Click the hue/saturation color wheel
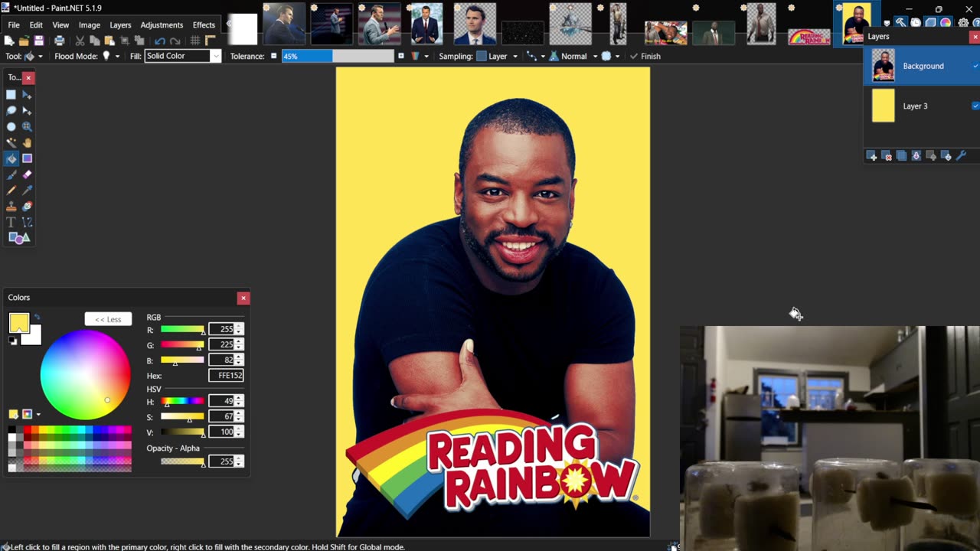 85,376
